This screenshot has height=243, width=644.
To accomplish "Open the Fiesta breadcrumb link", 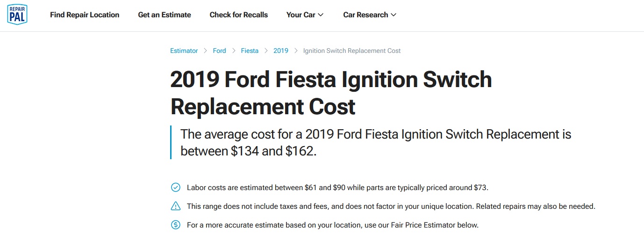I will pos(250,51).
